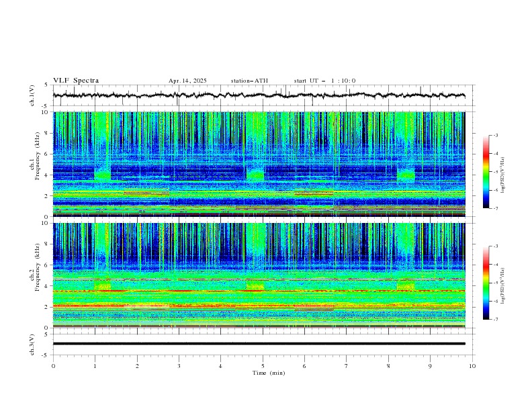Click the ch.1 PSD color bar

(x=486, y=172)
